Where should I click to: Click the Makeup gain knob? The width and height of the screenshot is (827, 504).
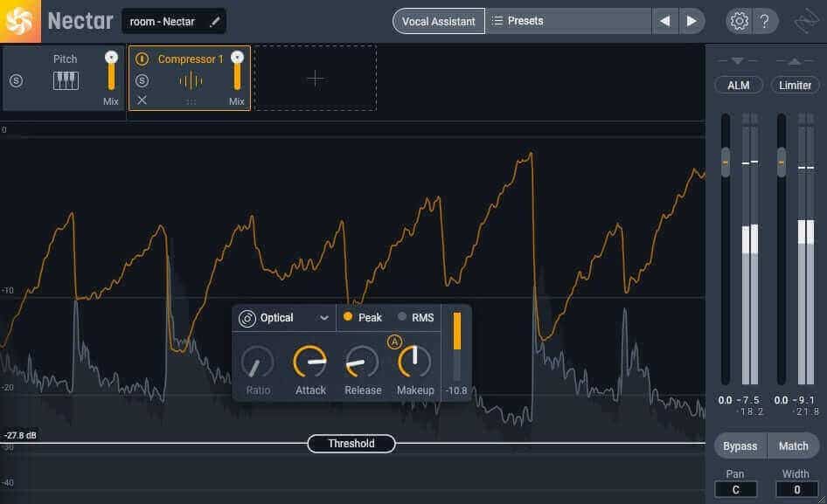pyautogui.click(x=414, y=362)
